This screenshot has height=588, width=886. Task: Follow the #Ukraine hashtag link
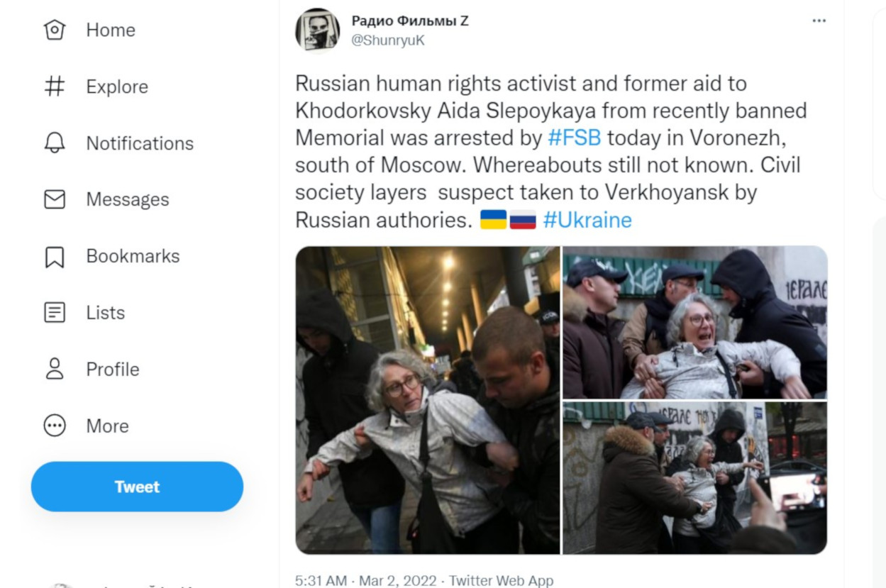[587, 221]
